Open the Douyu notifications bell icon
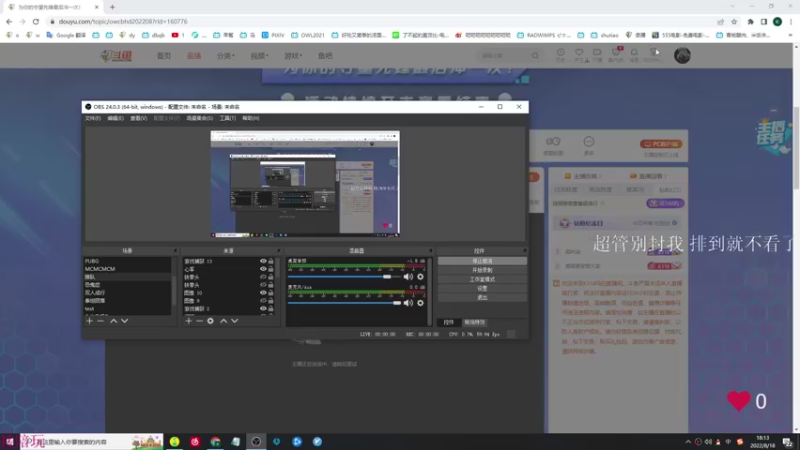The width and height of the screenshot is (800, 450). pos(634,52)
